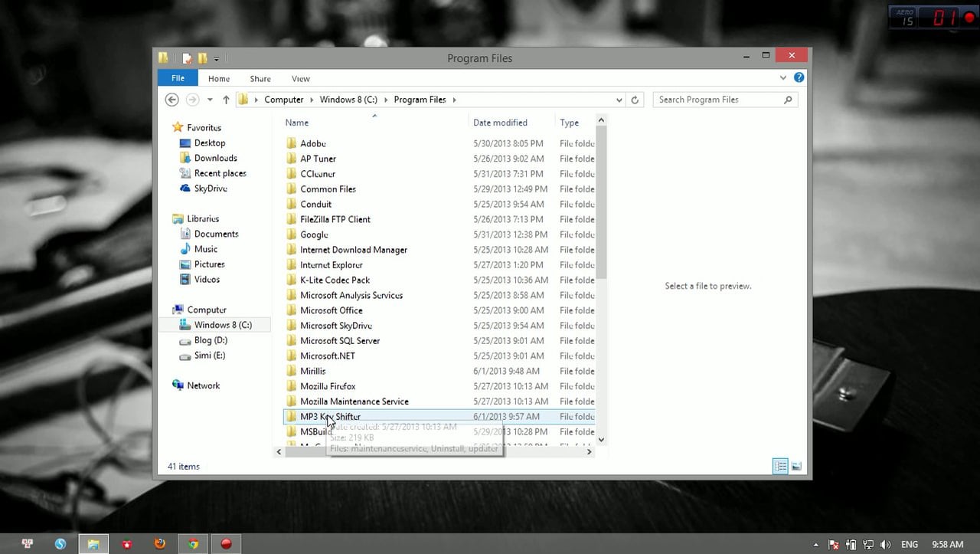Click the New folder quick access icon

202,58
